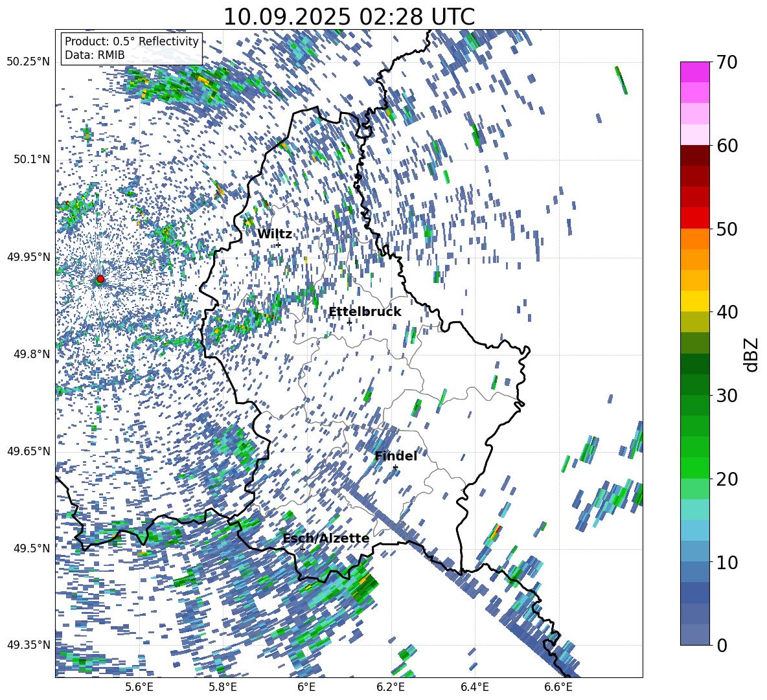Click the 49.8°N latitude label
Image resolution: width=767 pixels, height=700 pixels.
click(32, 354)
